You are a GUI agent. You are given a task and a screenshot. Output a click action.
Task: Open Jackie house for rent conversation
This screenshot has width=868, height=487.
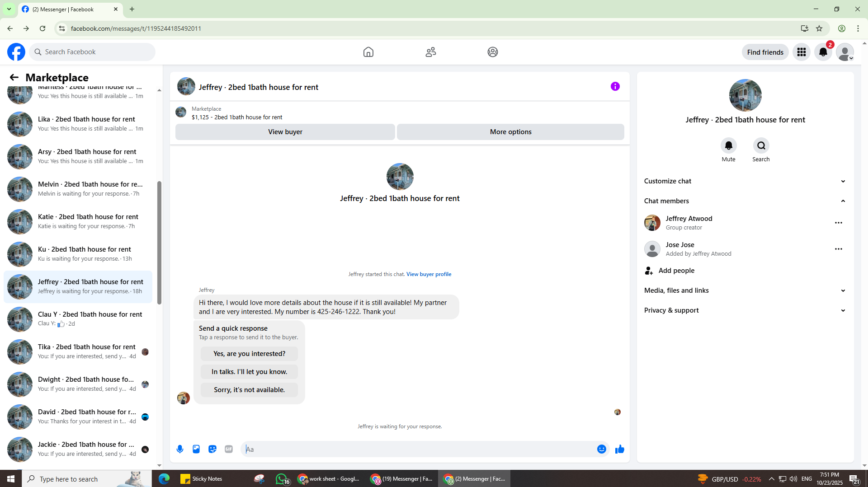(78, 449)
